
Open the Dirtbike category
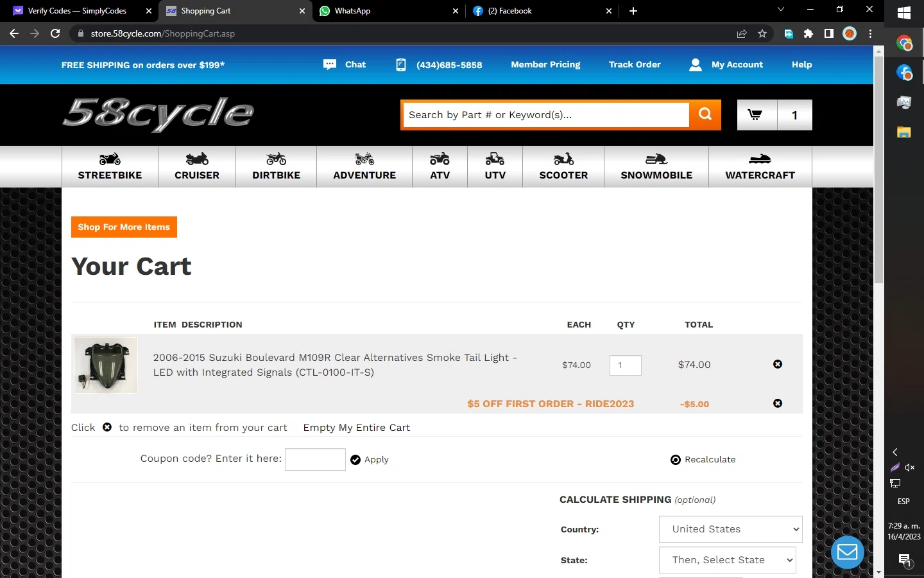[277, 167]
